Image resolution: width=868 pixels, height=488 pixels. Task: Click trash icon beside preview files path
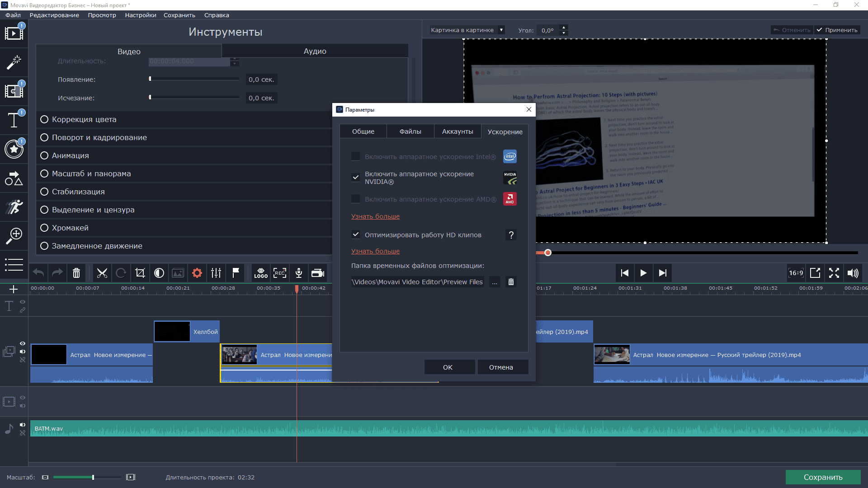coord(511,282)
